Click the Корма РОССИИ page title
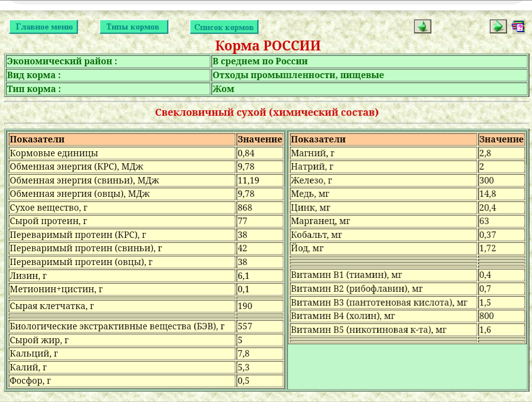Viewport: 532px width, 402px height. click(268, 45)
